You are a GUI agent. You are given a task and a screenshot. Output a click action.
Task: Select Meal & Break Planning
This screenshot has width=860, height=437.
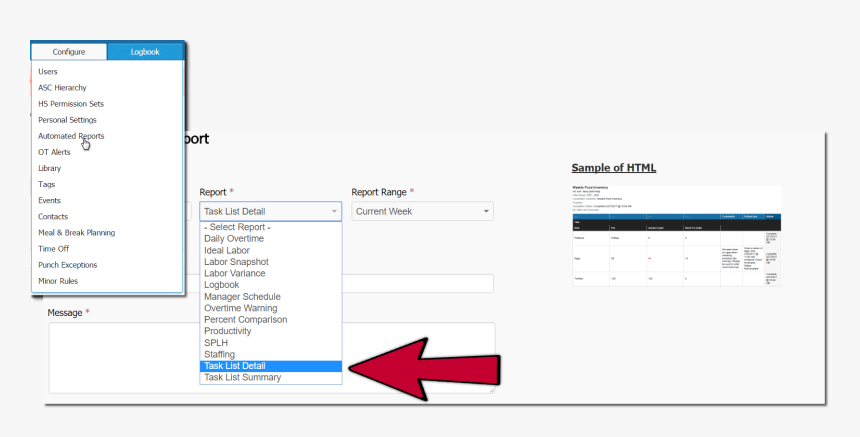(x=76, y=232)
